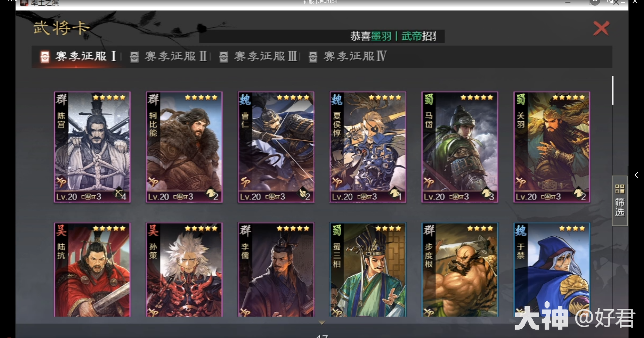The image size is (644, 338).
Task: Select the 陆抗 general card
Action: [92, 270]
